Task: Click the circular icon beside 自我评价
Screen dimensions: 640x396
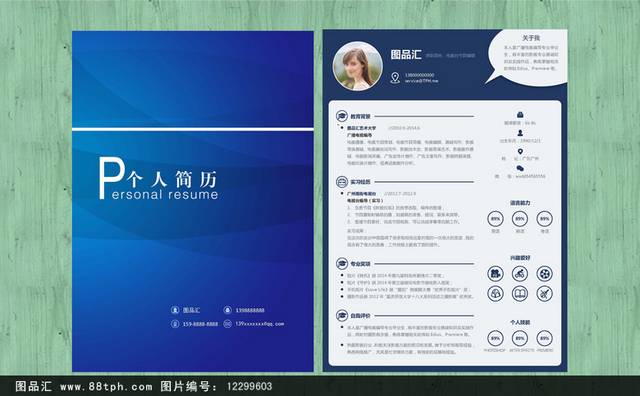Action: [342, 316]
